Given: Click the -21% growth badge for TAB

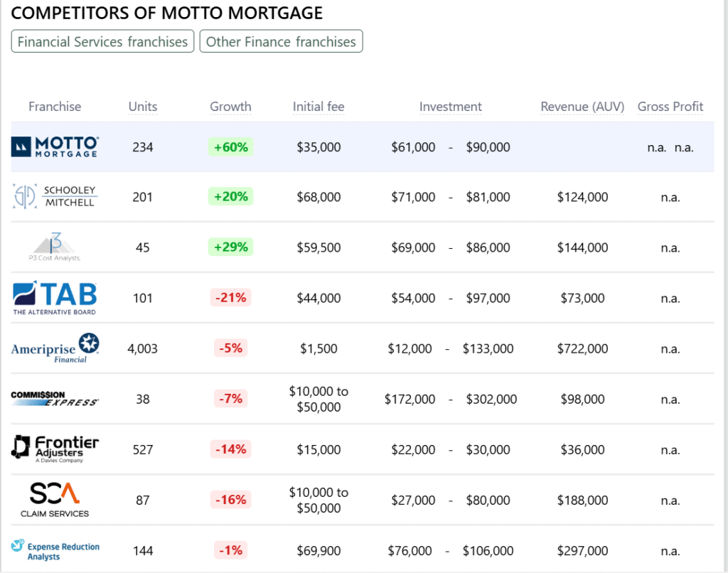Looking at the screenshot, I should pyautogui.click(x=230, y=298).
